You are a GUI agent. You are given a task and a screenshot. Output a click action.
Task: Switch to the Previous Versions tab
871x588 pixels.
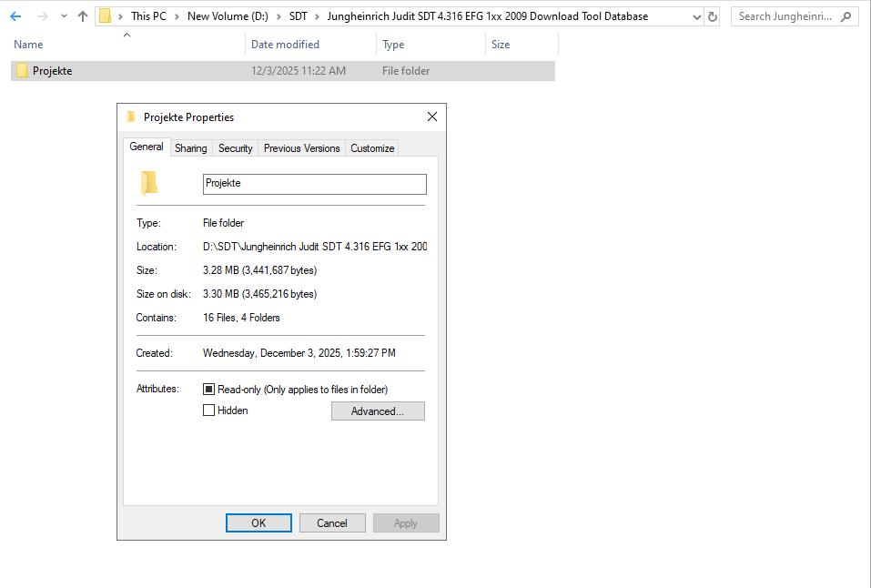(x=301, y=148)
